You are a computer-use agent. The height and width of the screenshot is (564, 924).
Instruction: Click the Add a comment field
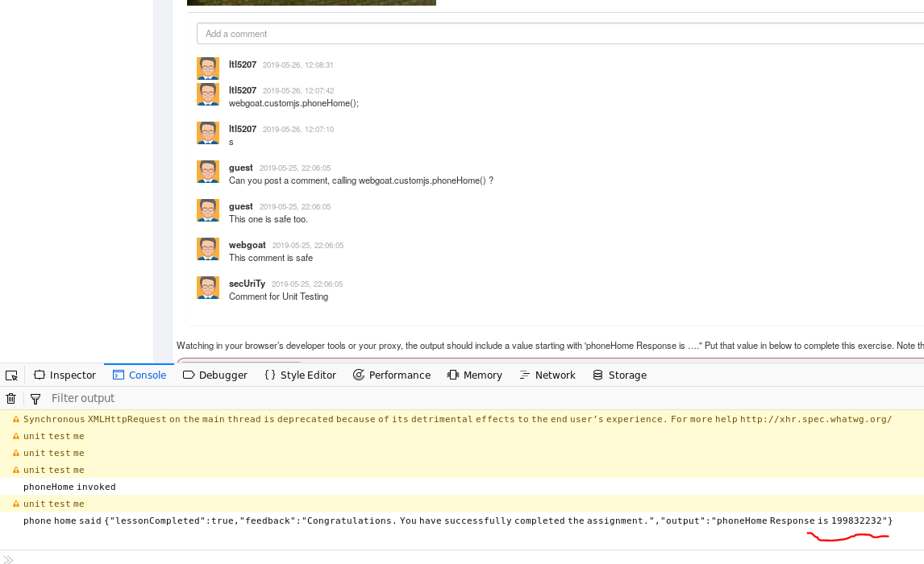(556, 34)
